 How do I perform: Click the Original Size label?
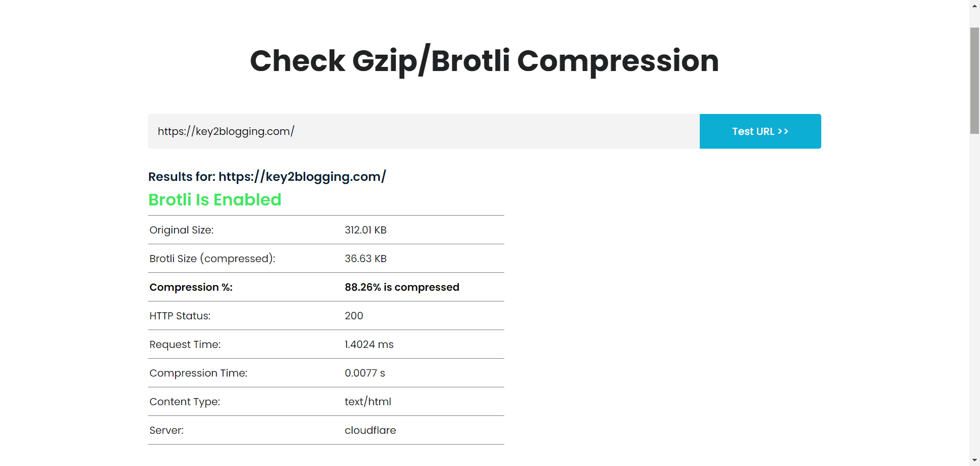[x=181, y=230]
